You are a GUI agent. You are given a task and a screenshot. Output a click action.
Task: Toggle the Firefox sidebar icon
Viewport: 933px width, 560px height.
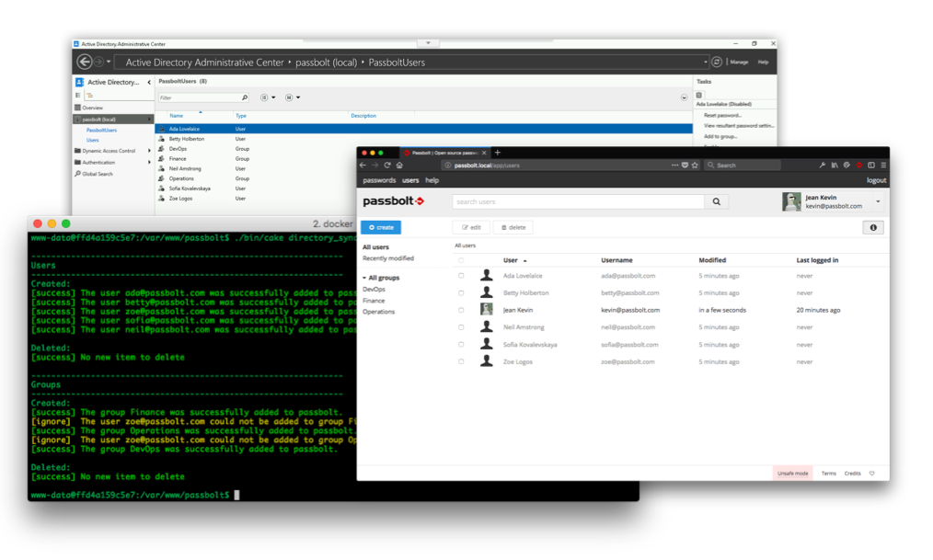[x=871, y=166]
